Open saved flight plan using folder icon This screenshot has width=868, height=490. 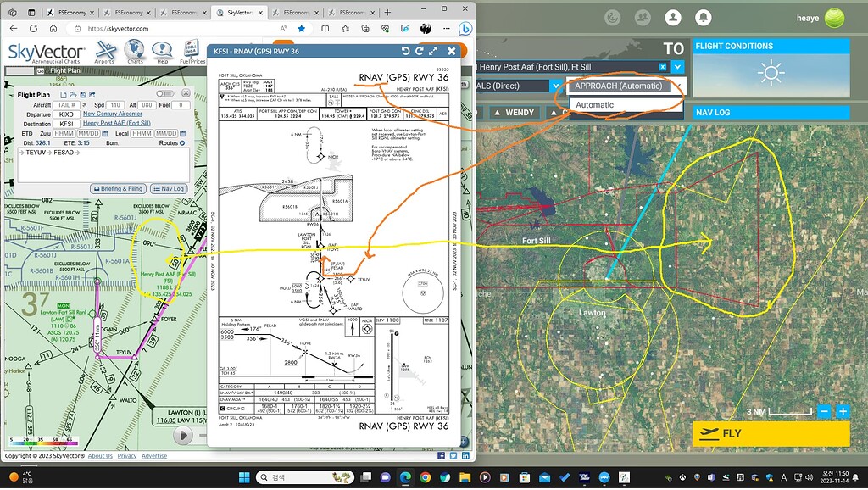[73, 95]
